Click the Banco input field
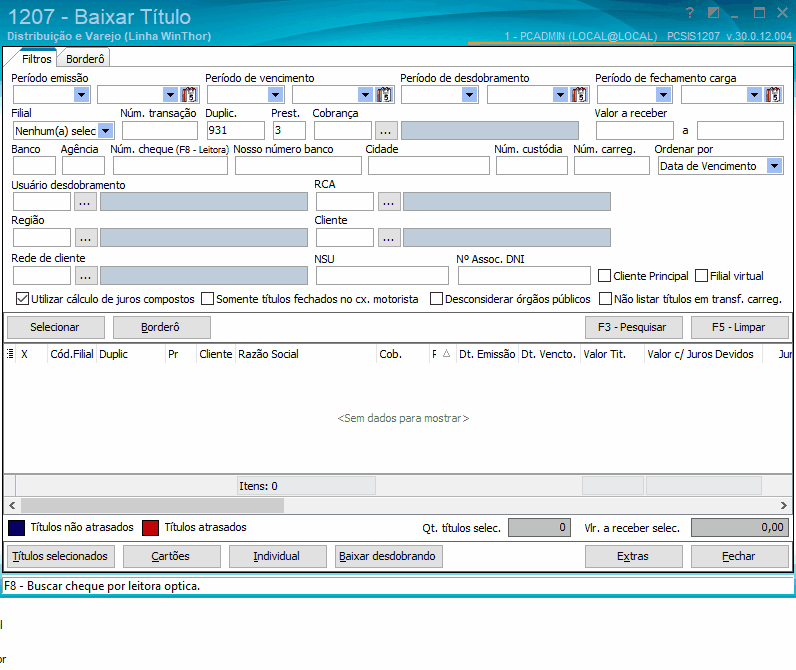Screen dimensions: 796x670 pyautogui.click(x=34, y=166)
